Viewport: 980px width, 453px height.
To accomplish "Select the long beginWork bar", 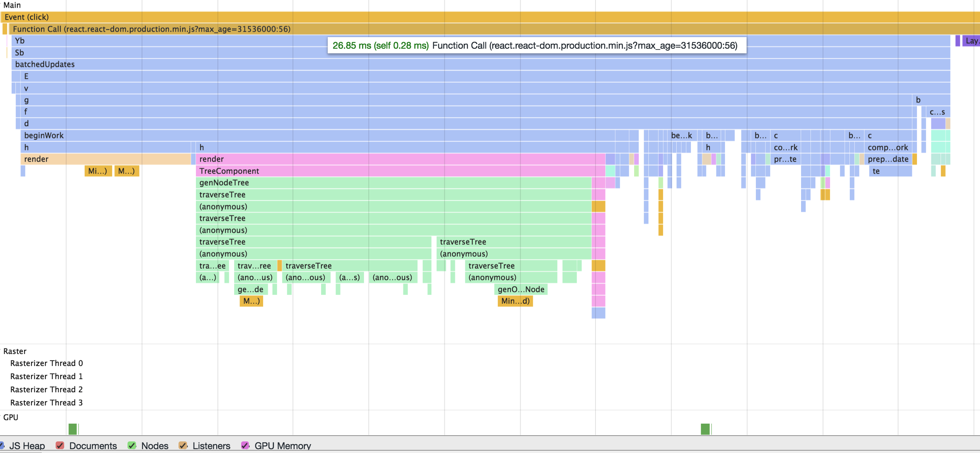I will (x=318, y=135).
